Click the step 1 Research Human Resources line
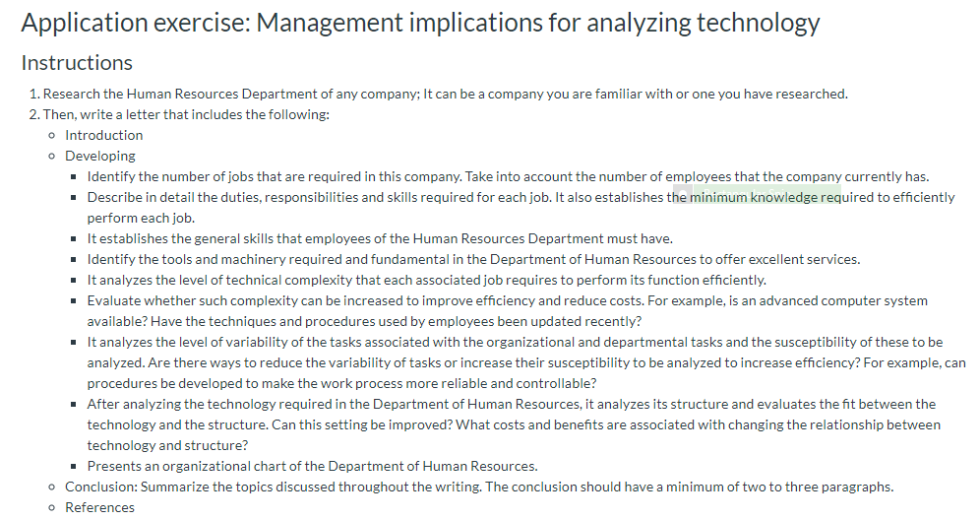This screenshot has width=980, height=520. (x=445, y=94)
